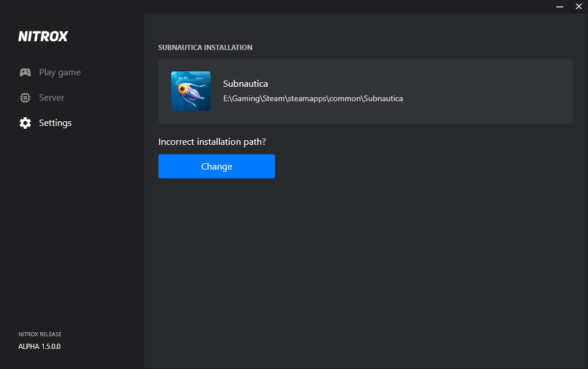Click the ALPHA 1.5.0.0 version label
The height and width of the screenshot is (369, 588).
(x=39, y=346)
